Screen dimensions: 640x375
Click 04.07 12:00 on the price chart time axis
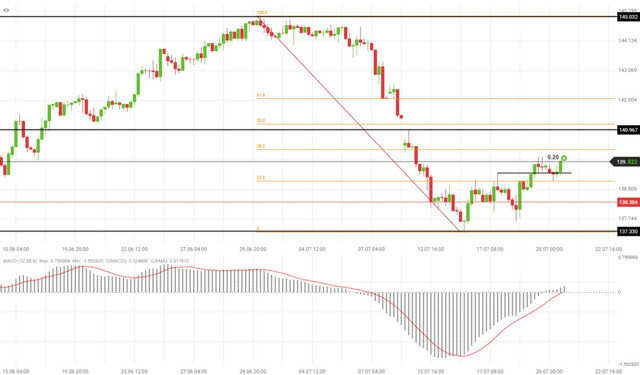pos(312,249)
